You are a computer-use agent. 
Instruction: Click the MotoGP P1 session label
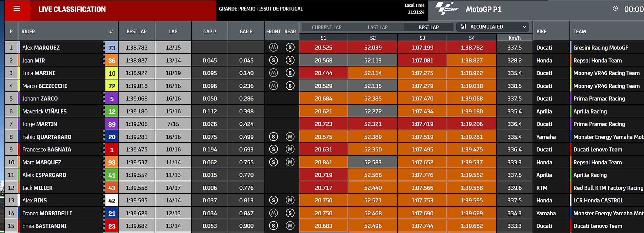pos(484,9)
